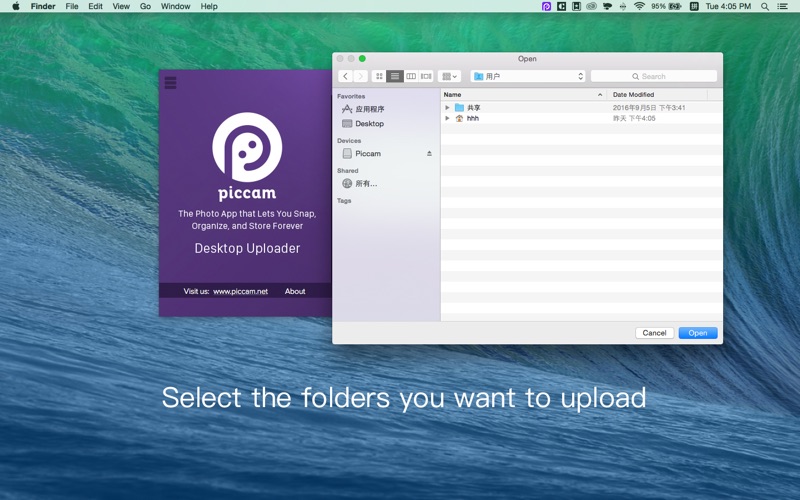The image size is (800, 500).
Task: Switch file dialog to column view
Action: click(x=411, y=76)
